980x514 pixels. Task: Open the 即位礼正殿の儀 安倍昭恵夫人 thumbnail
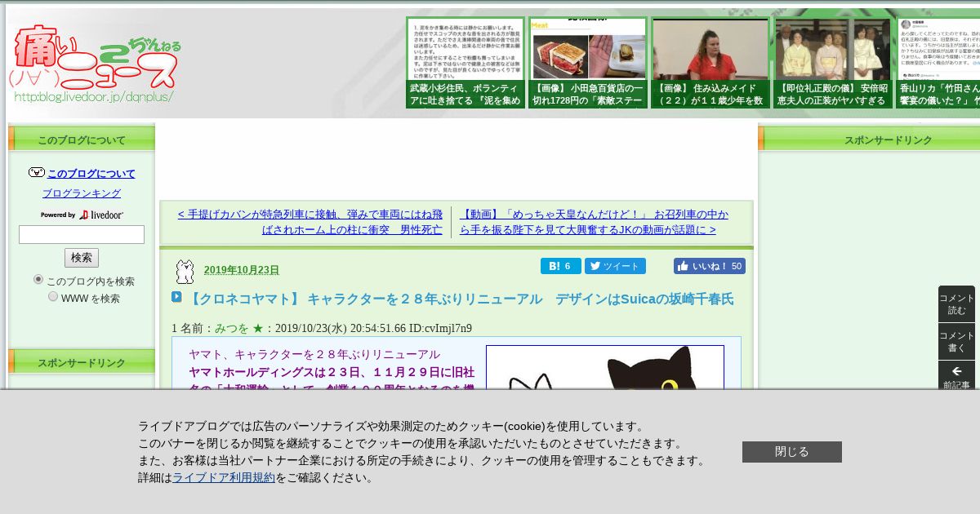pos(833,63)
